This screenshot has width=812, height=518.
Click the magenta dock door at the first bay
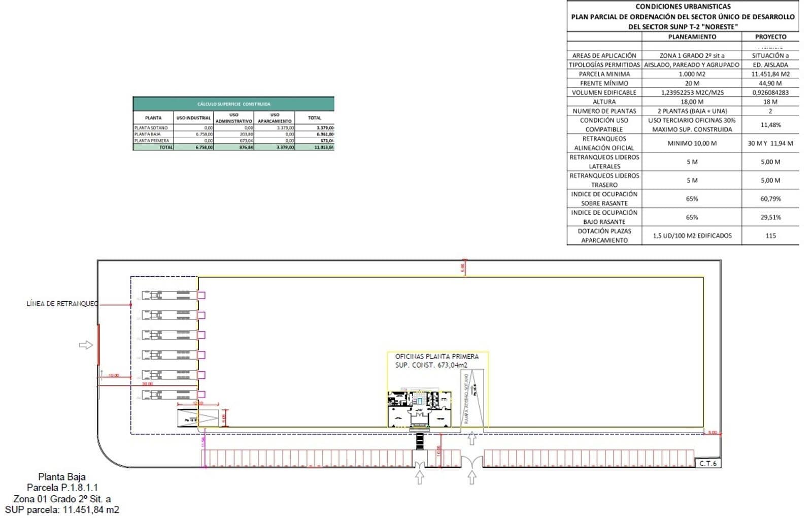[201, 295]
